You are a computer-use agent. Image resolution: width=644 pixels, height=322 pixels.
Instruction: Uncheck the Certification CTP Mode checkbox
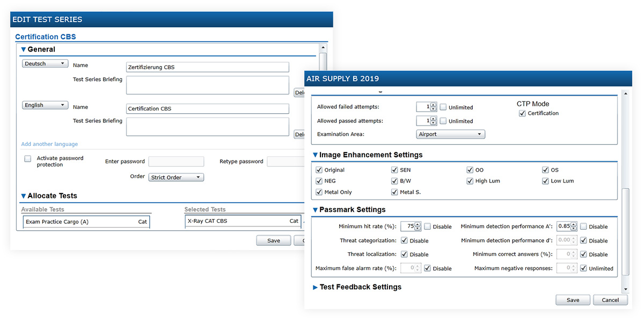[x=522, y=113]
